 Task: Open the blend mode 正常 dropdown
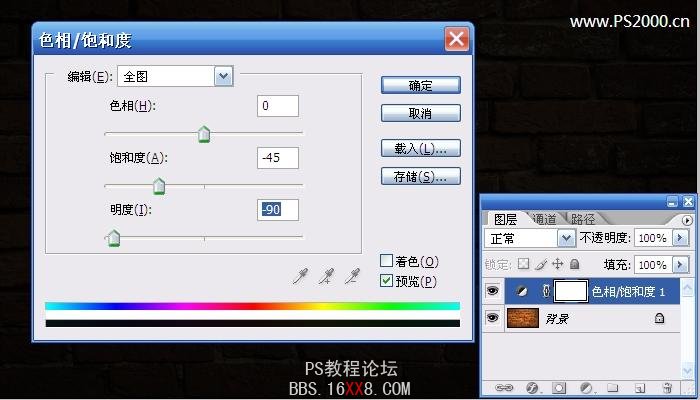pos(567,238)
